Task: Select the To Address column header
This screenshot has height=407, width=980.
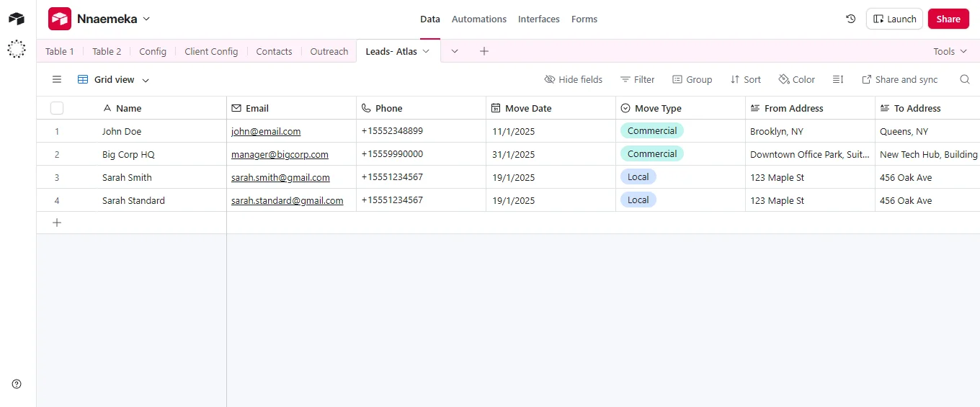Action: (927, 108)
